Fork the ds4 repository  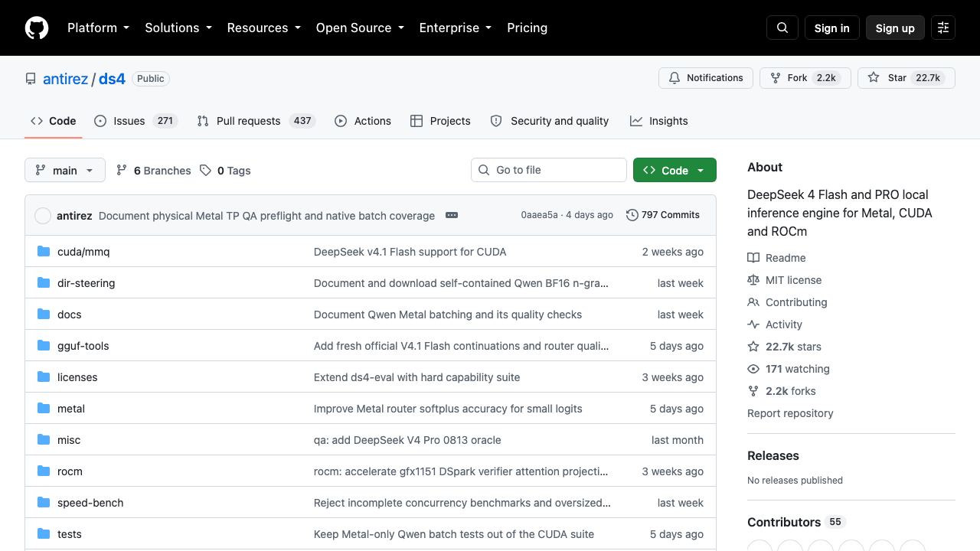805,78
